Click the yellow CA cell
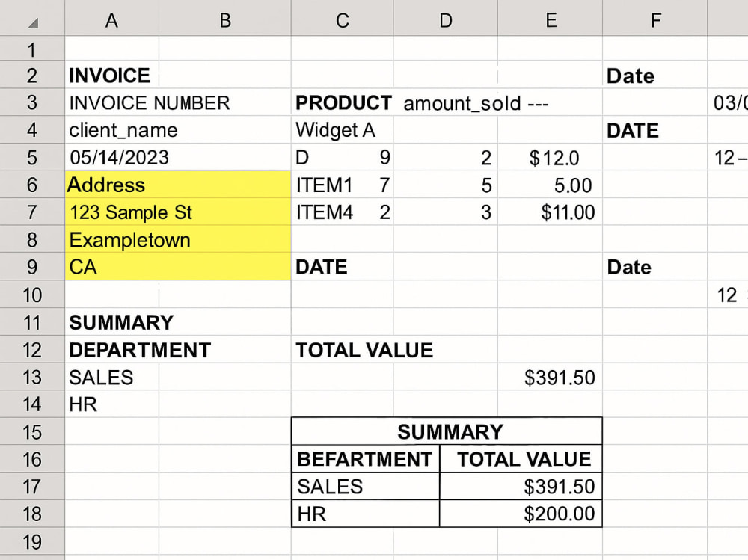748x560 pixels. click(178, 267)
